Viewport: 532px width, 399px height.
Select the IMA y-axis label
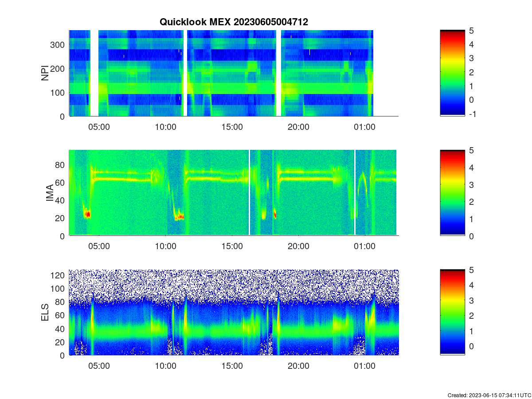(50, 193)
